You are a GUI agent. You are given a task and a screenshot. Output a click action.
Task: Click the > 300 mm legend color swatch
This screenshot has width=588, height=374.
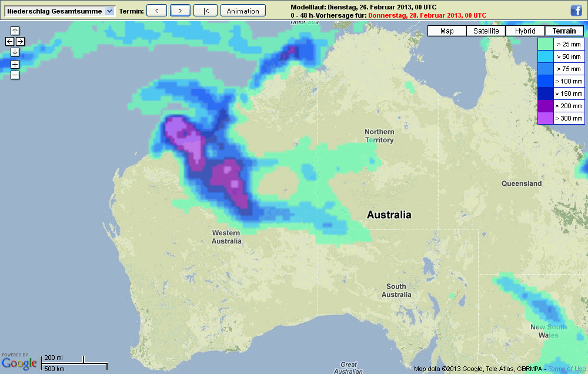546,118
